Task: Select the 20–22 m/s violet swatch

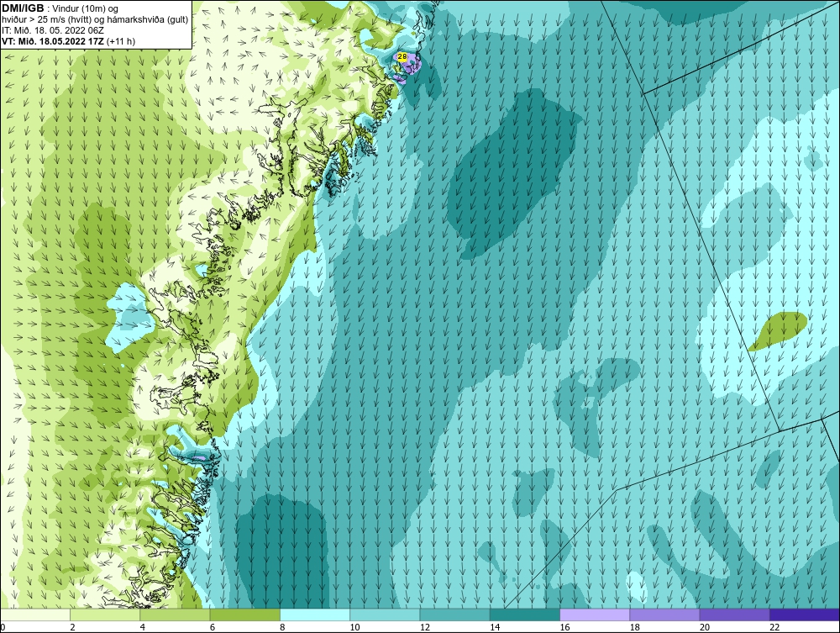Action: pyautogui.click(x=734, y=615)
